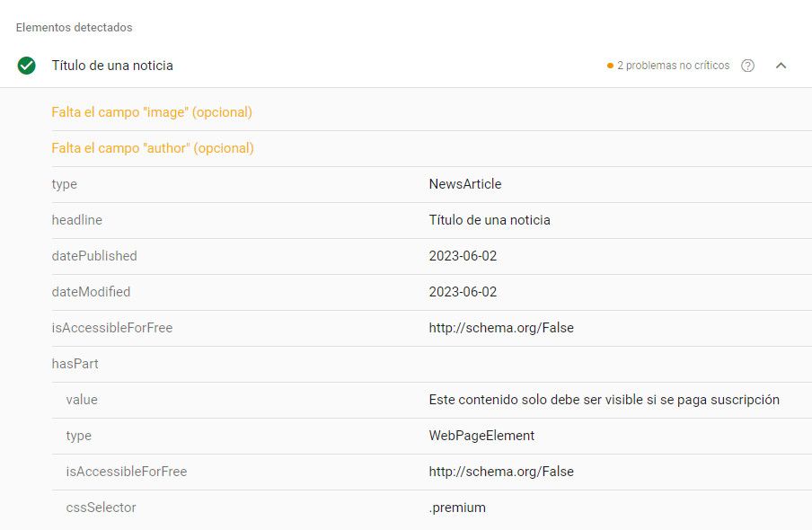812x530 pixels.
Task: Click the nested isAccessibleForFree schema link
Action: click(x=501, y=471)
